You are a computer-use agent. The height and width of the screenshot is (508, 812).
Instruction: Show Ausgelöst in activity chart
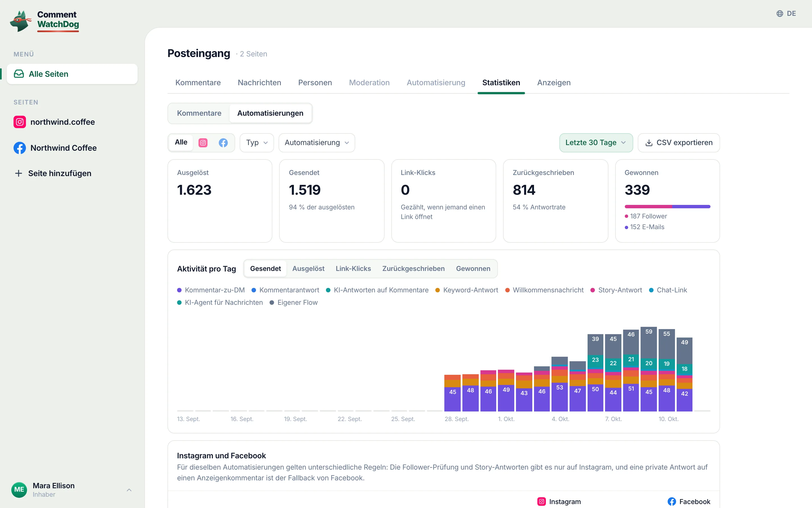click(x=308, y=269)
